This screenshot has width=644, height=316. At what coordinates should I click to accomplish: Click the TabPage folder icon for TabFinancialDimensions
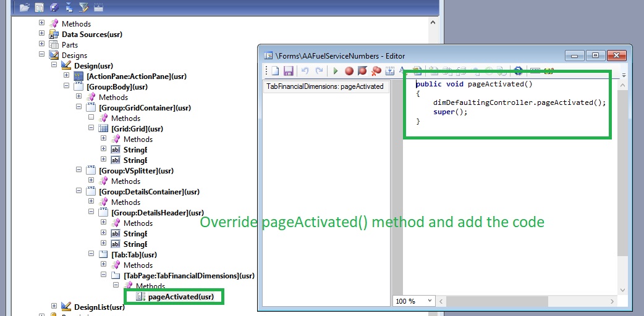point(116,276)
